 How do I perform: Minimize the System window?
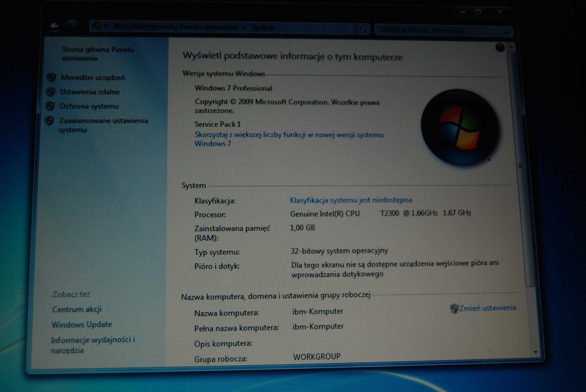pyautogui.click(x=463, y=12)
